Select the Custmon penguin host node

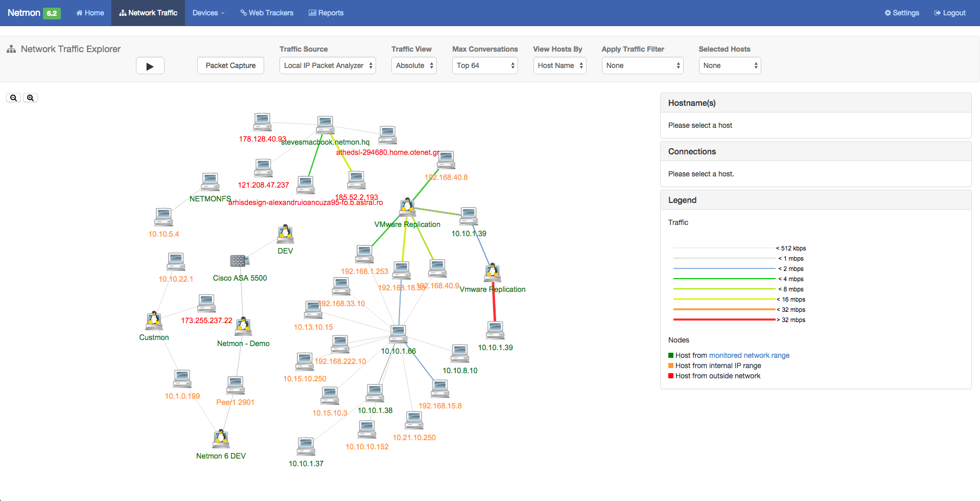(x=154, y=320)
